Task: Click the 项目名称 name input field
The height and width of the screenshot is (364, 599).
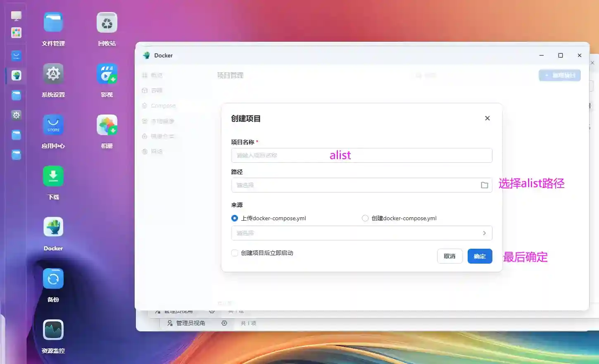Action: (361, 155)
